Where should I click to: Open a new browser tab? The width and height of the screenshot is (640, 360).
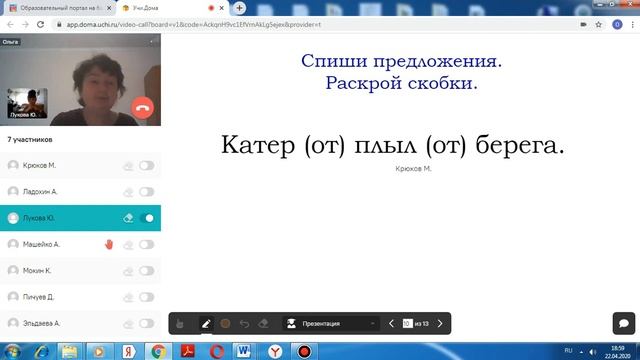click(x=239, y=8)
